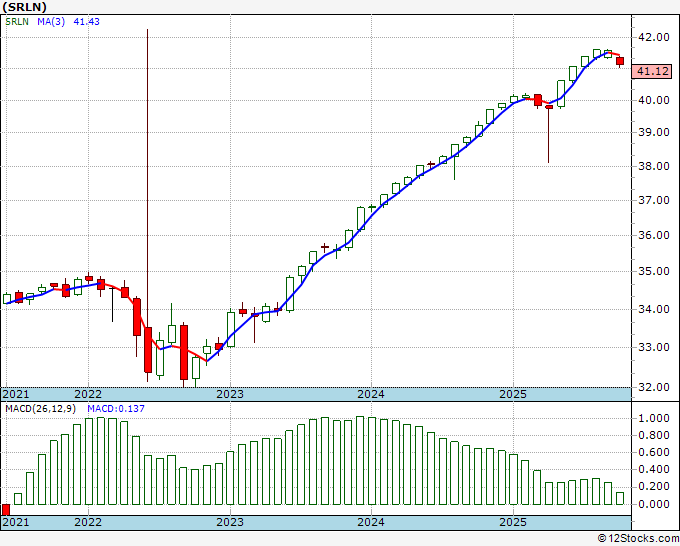Click the last red candlestick near 41.12
680x546 pixels.
pyautogui.click(x=620, y=61)
